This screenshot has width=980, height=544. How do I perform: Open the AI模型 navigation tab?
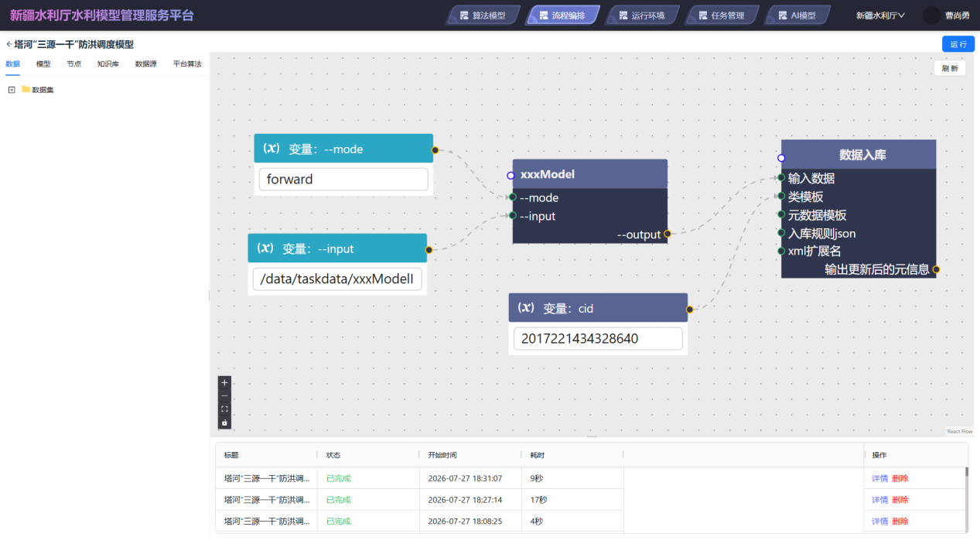tap(797, 15)
